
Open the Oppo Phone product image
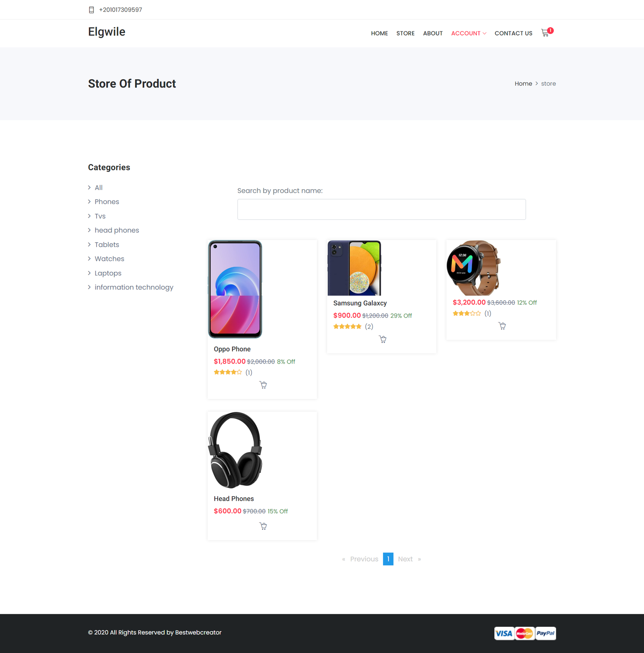[235, 289]
